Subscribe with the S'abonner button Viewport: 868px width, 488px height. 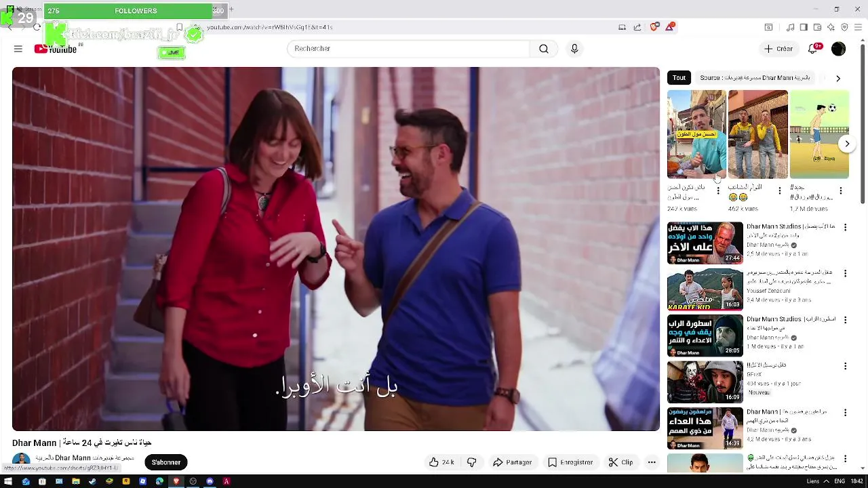(x=165, y=462)
